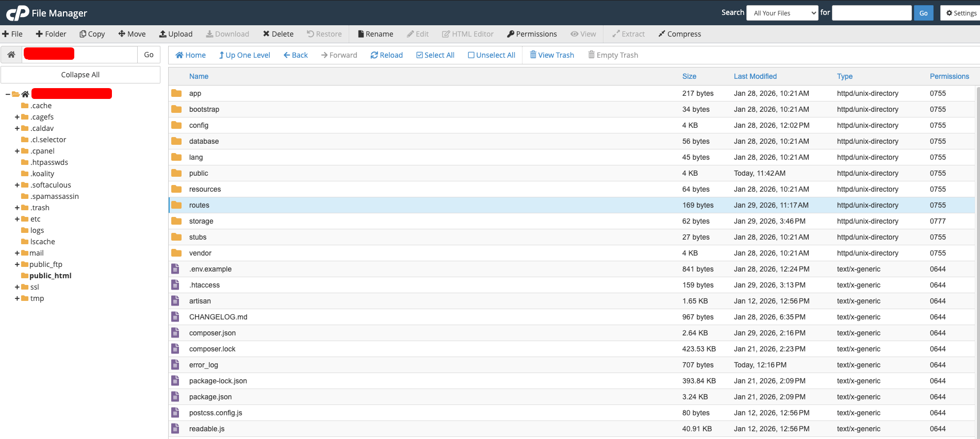Click the Delete toolbar button
The image size is (980, 439).
click(x=266, y=34)
